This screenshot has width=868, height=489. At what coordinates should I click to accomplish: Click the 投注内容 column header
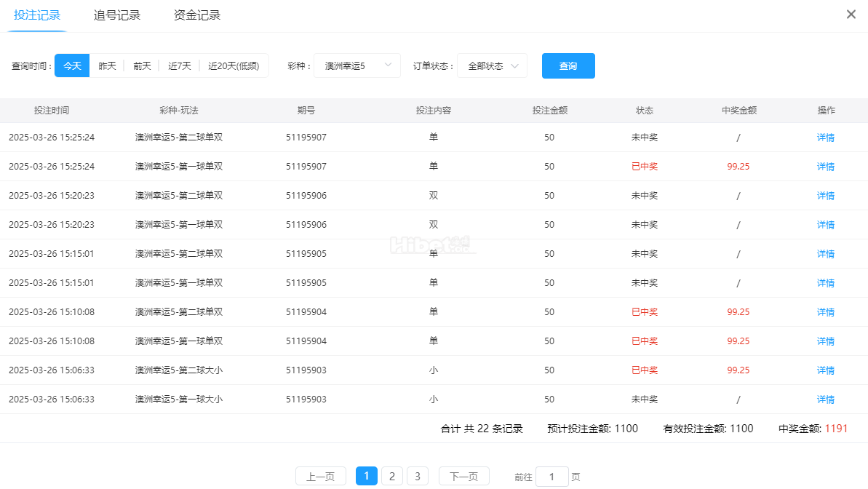[434, 110]
